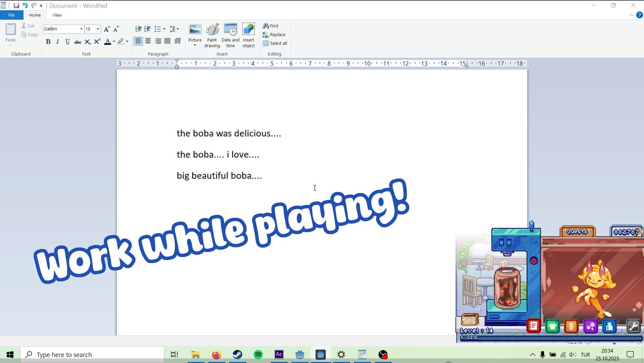
Task: Select the subscript formatting icon
Action: 87,41
